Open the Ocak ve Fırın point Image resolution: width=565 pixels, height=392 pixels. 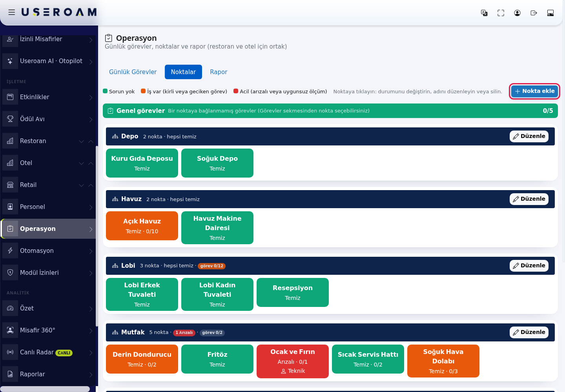(293, 361)
